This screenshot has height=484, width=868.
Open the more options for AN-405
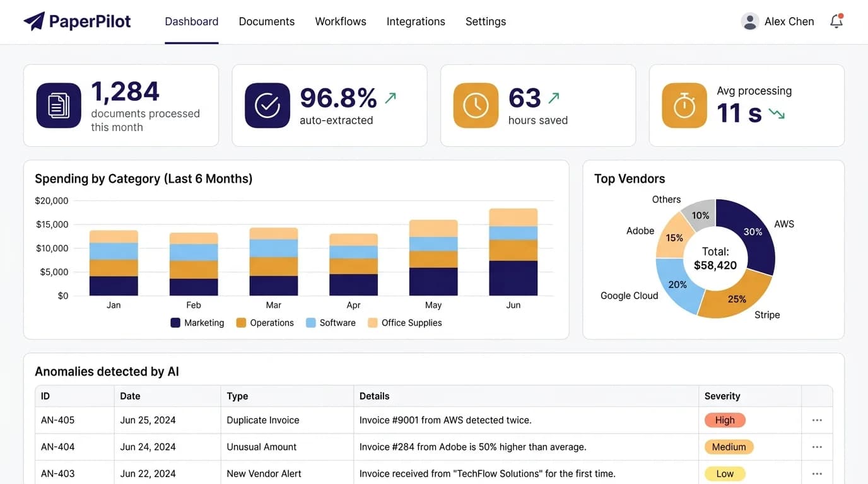pyautogui.click(x=817, y=420)
